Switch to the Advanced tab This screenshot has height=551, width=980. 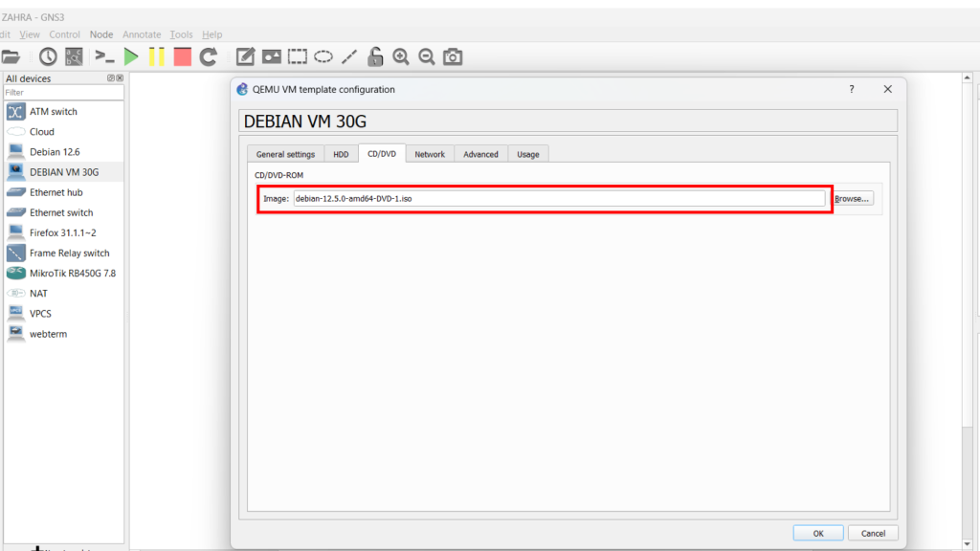480,154
